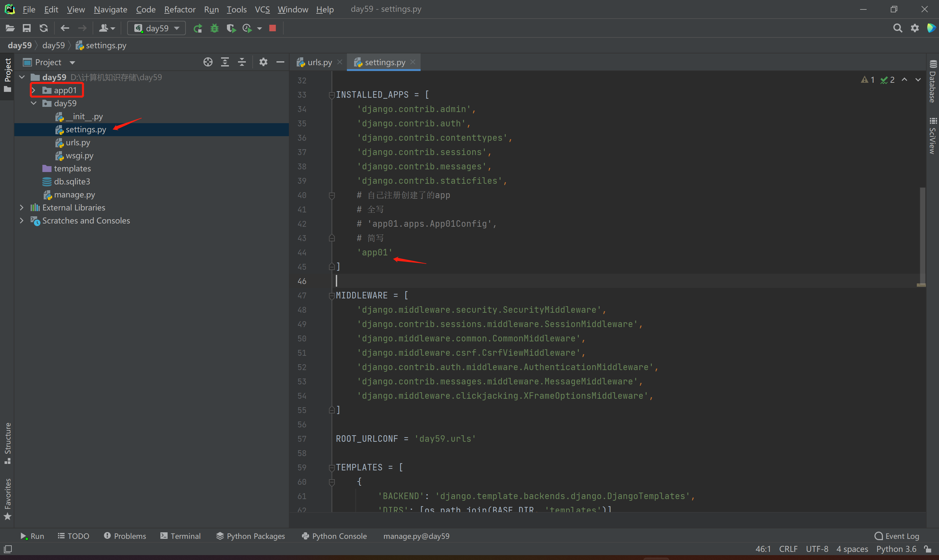The height and width of the screenshot is (560, 939).
Task: Open dropdown arrow next to profiler icon
Action: point(260,28)
